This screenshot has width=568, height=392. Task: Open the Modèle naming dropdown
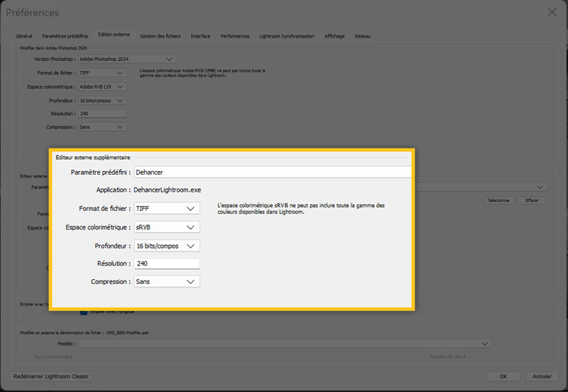point(285,344)
